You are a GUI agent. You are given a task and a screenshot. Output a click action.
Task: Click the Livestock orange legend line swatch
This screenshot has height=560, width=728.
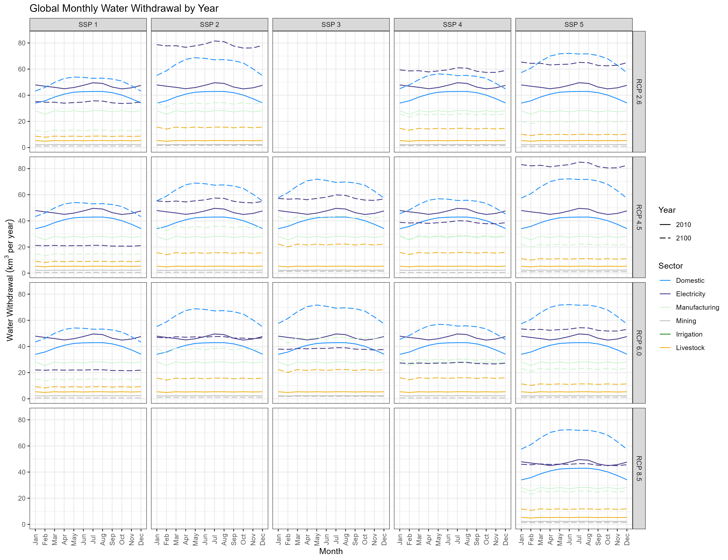pos(665,348)
